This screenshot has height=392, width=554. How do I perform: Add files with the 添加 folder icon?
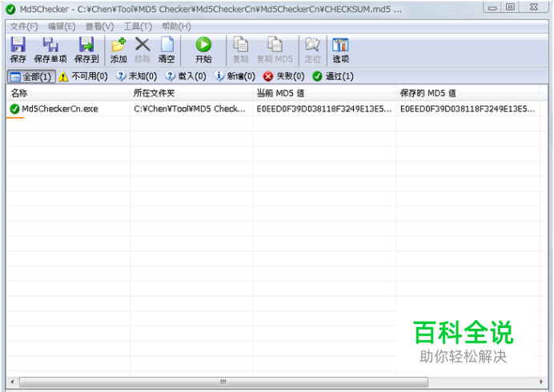[x=118, y=45]
